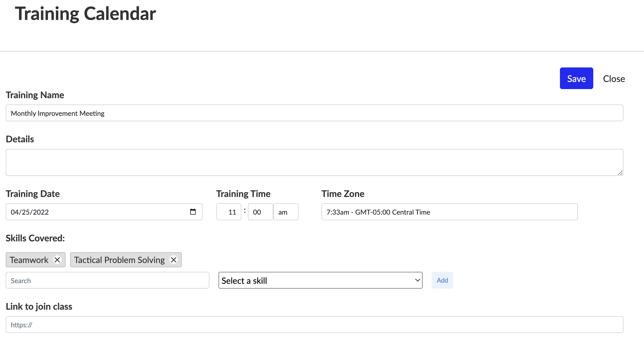This screenshot has height=337, width=644.
Task: Select the hour field showing 11
Action: point(229,212)
